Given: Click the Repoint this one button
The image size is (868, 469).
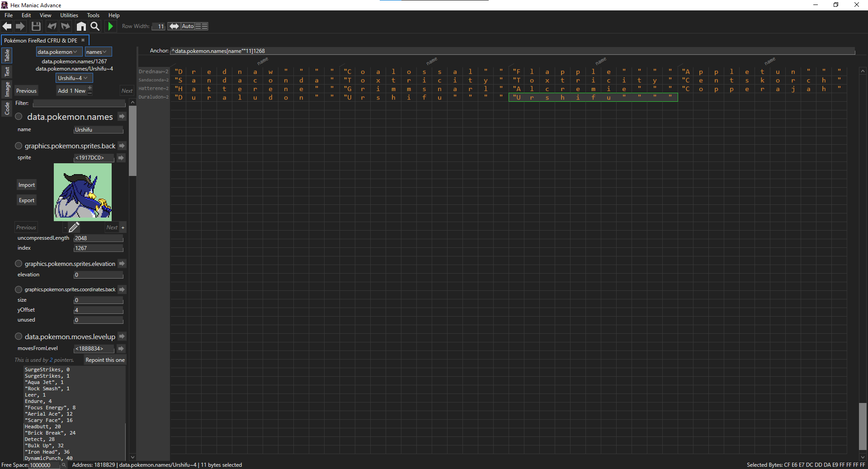Looking at the screenshot, I should 105,360.
